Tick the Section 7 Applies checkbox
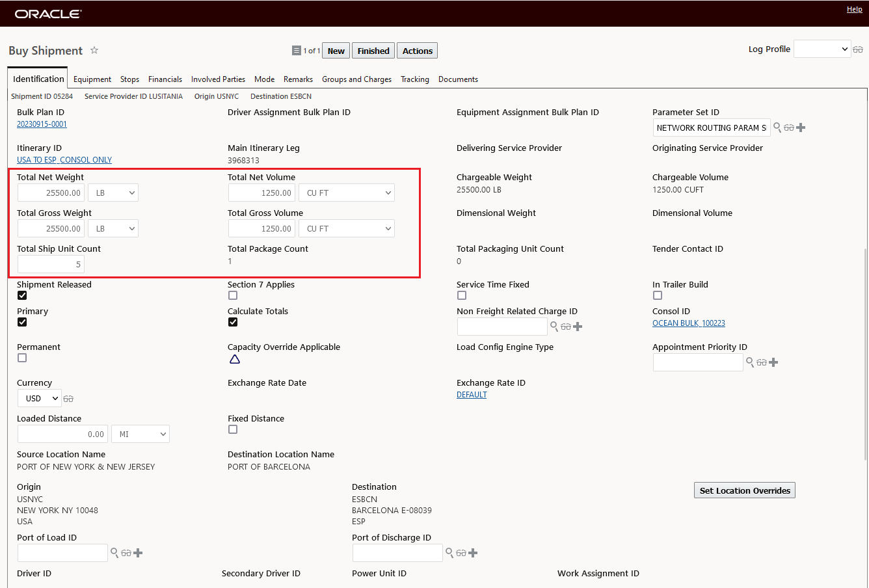The image size is (869, 588). click(x=233, y=295)
